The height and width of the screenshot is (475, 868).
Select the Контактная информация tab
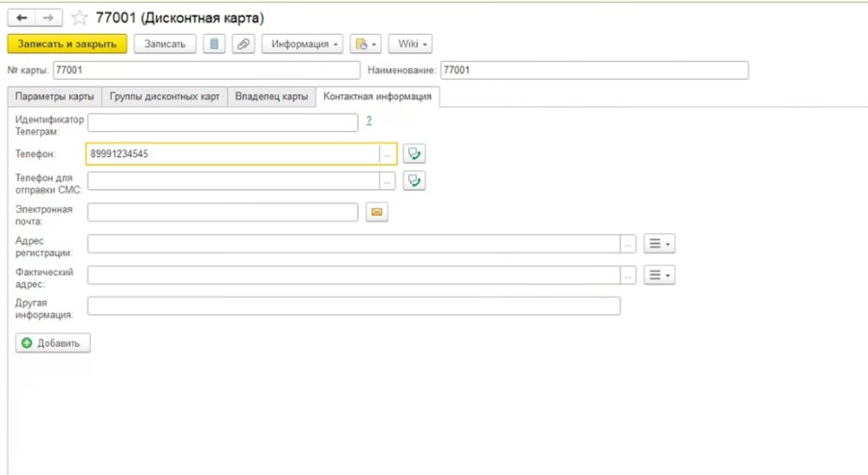click(x=377, y=96)
